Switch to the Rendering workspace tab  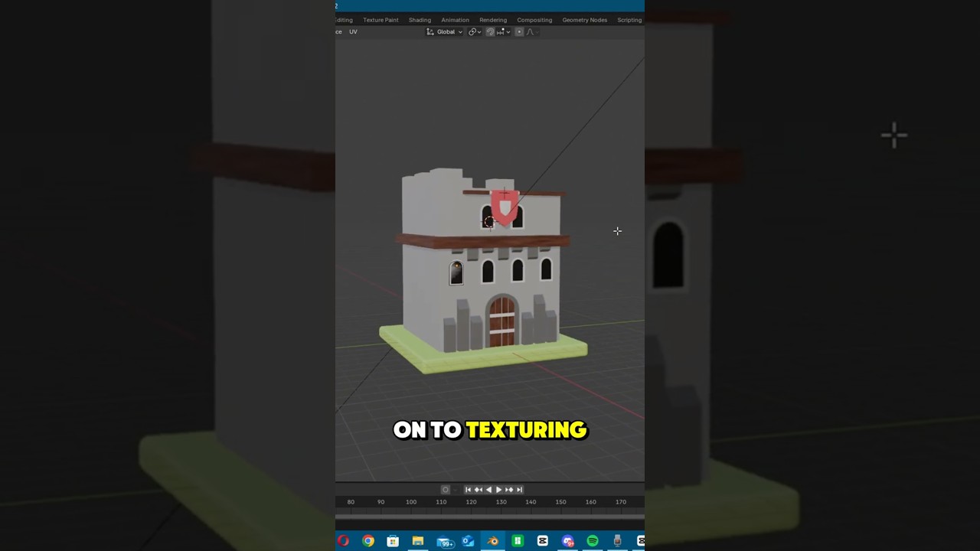(x=493, y=20)
